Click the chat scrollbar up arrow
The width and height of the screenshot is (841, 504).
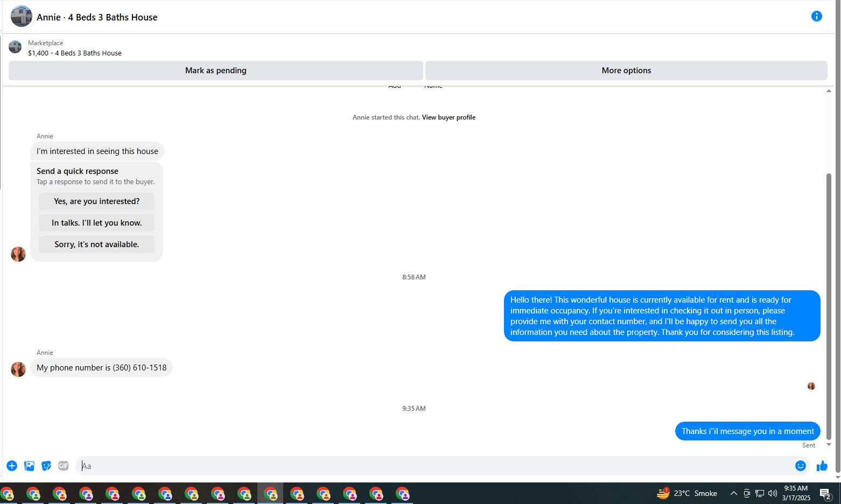coord(829,91)
